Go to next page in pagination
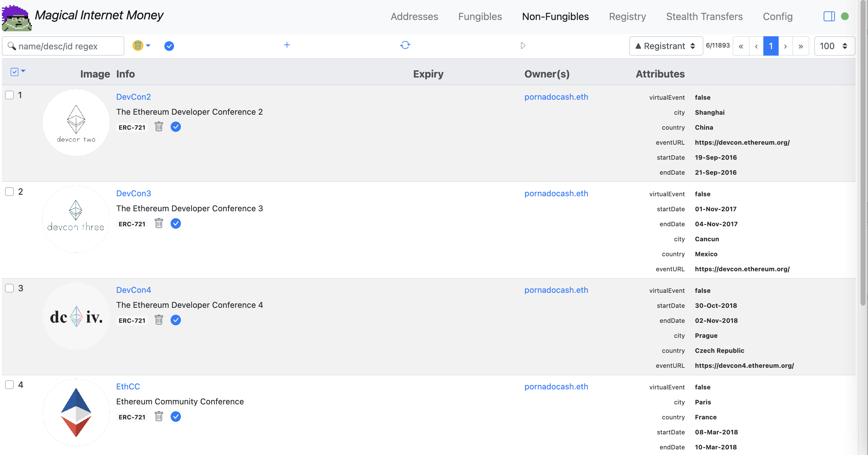This screenshot has height=455, width=868. tap(786, 46)
